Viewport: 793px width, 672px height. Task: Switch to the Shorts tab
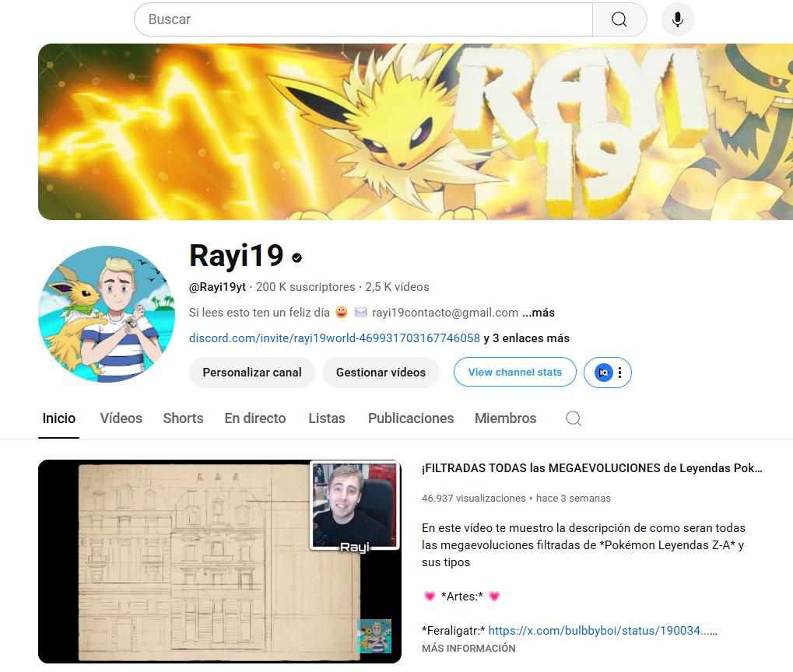click(x=183, y=418)
